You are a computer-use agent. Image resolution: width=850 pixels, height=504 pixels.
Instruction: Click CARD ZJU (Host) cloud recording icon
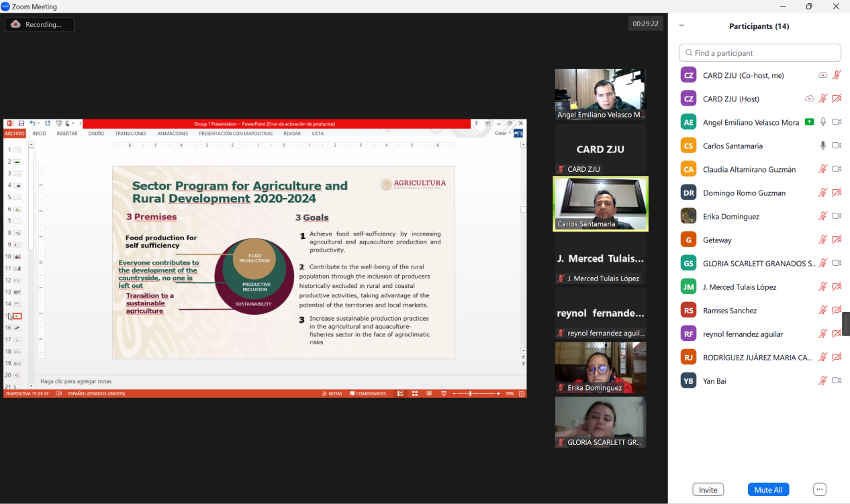809,99
